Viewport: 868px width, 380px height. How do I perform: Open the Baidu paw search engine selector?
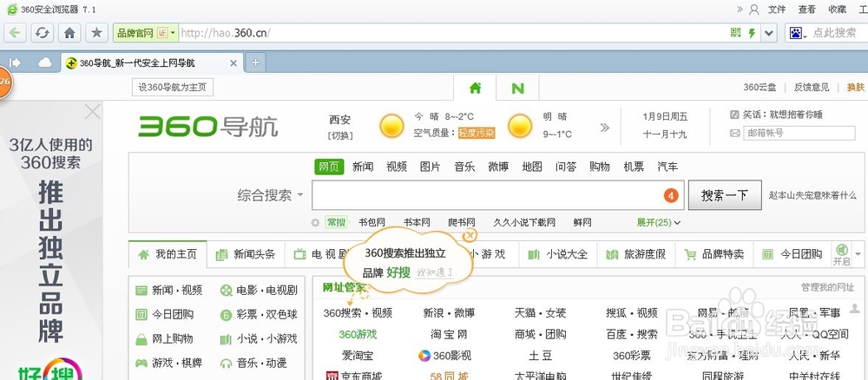pos(798,33)
